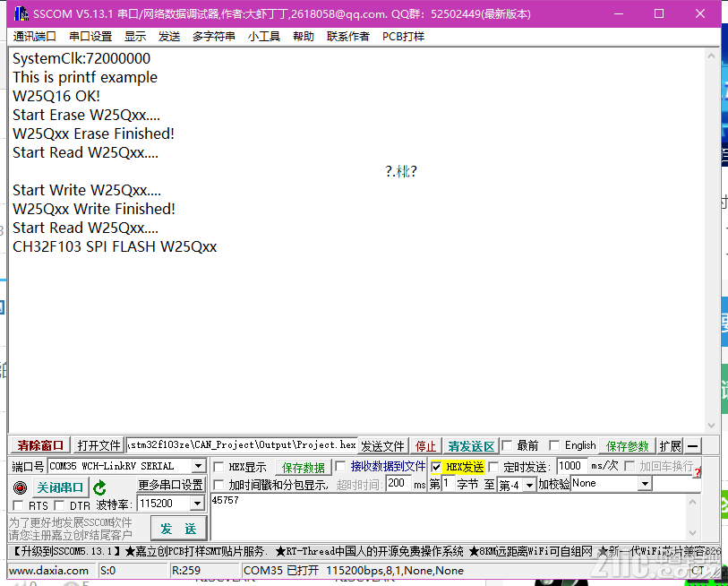Click the red question mark help icon
Image resolution: width=728 pixels, height=586 pixels.
tap(697, 472)
